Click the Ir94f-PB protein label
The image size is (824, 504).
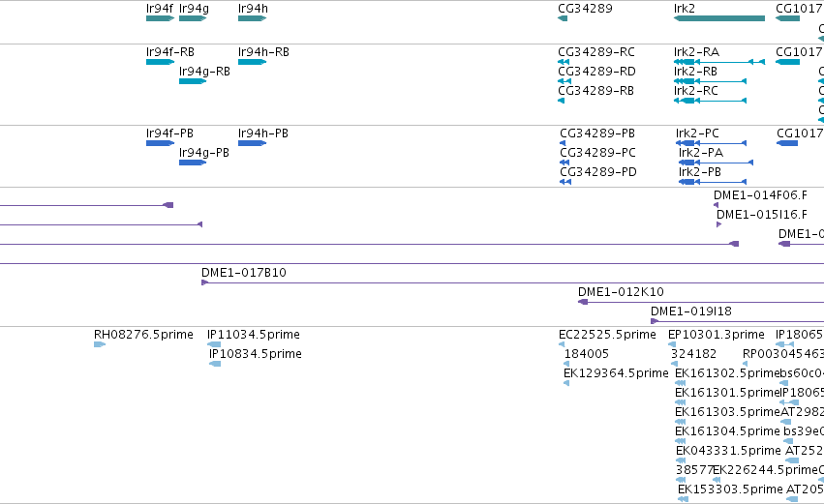point(169,133)
